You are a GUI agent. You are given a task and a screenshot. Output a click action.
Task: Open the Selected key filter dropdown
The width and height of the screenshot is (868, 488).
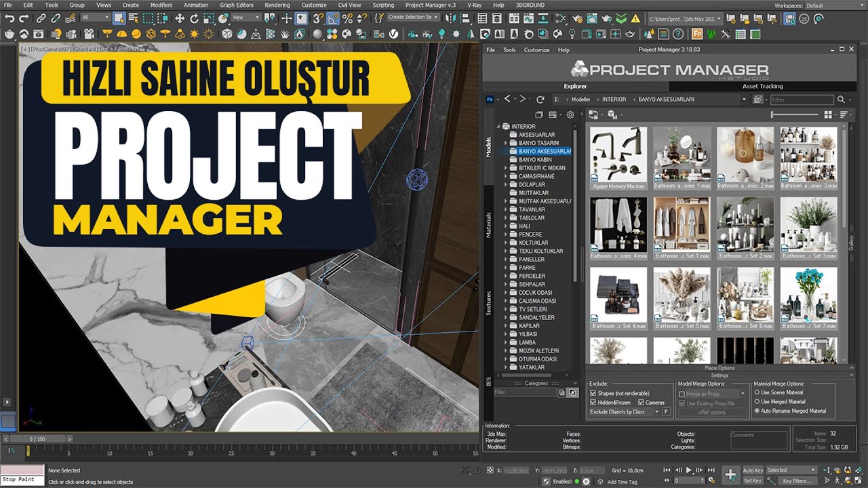coord(791,470)
